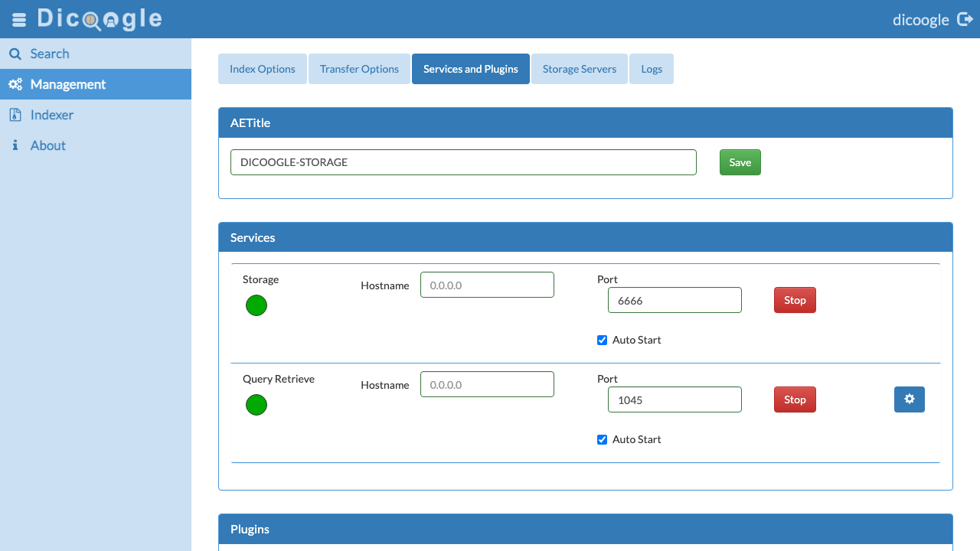
Task: Click the About info icon in sidebar
Action: (x=15, y=145)
